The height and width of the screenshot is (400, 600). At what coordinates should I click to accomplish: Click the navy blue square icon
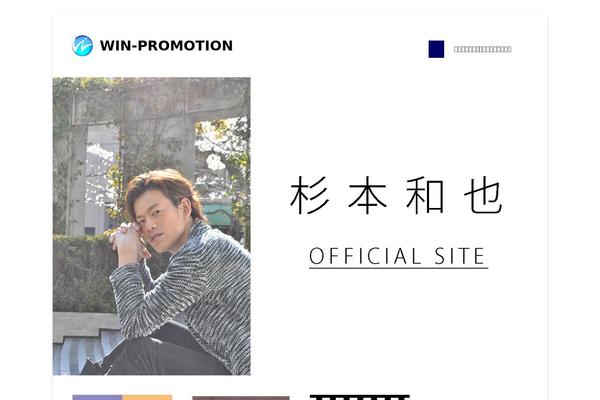click(x=436, y=49)
